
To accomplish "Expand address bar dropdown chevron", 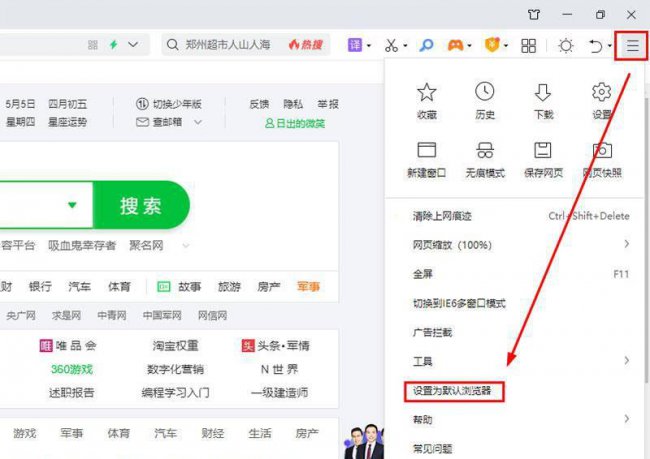I will (x=133, y=44).
